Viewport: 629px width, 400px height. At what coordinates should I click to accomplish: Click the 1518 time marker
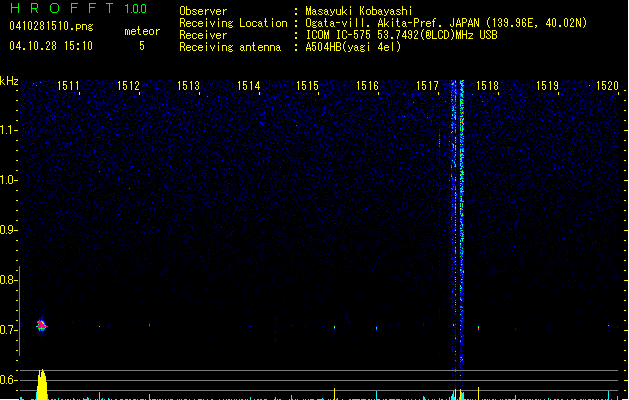487,86
